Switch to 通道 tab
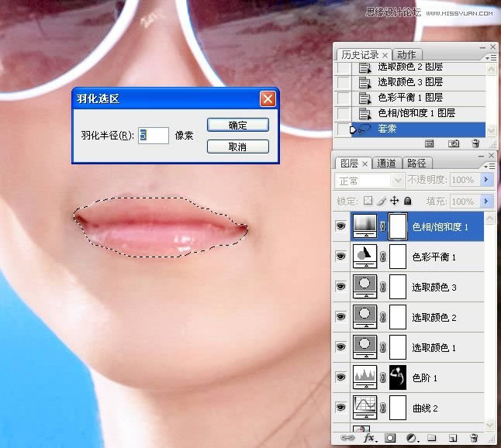 click(x=387, y=164)
